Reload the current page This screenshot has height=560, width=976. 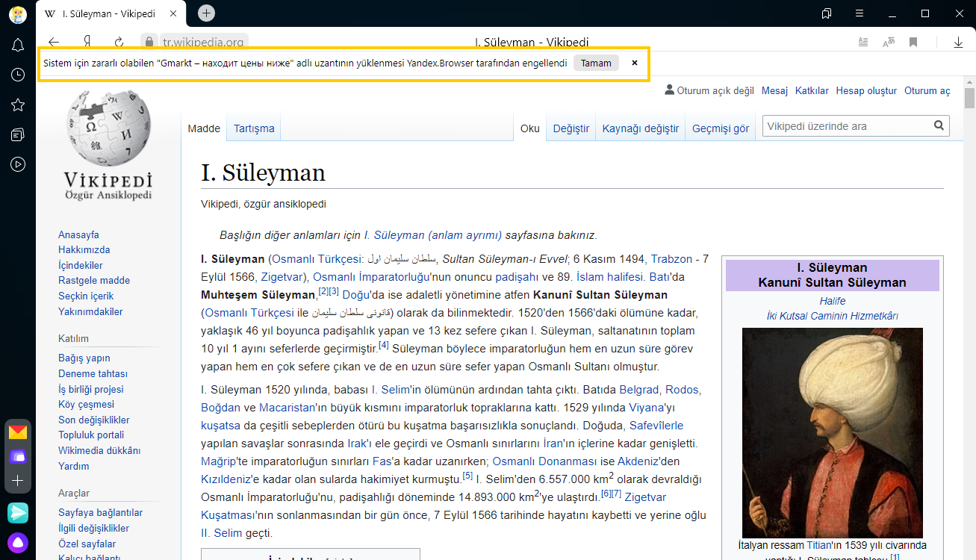click(x=119, y=43)
